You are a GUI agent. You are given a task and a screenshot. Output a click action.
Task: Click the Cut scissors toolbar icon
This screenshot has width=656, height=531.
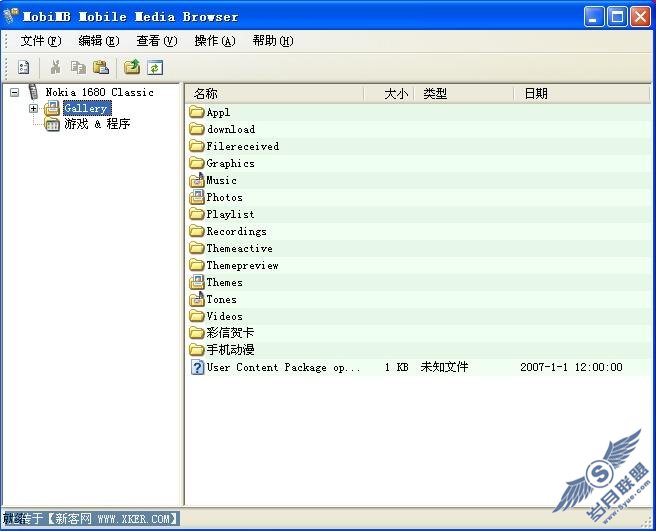coord(55,67)
